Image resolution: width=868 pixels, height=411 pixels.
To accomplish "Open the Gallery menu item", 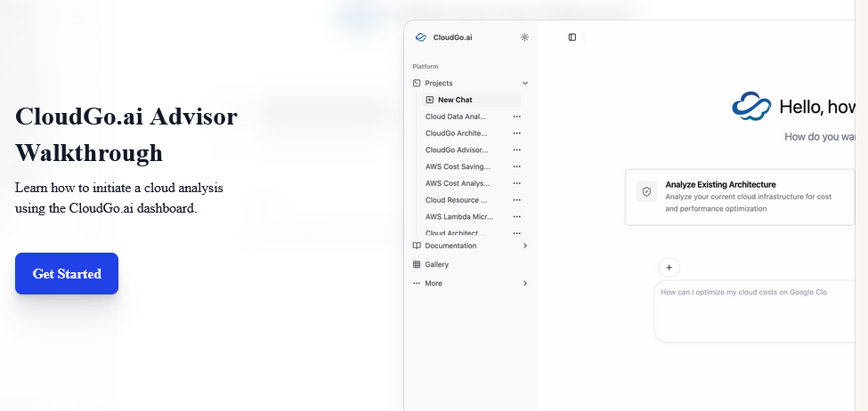I will (x=471, y=264).
